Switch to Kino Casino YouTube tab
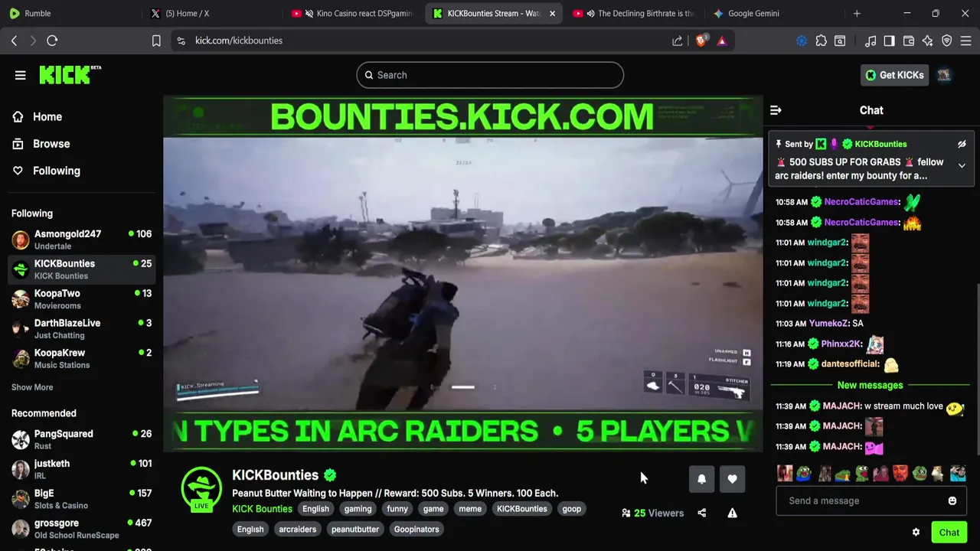980x551 pixels. [x=352, y=13]
